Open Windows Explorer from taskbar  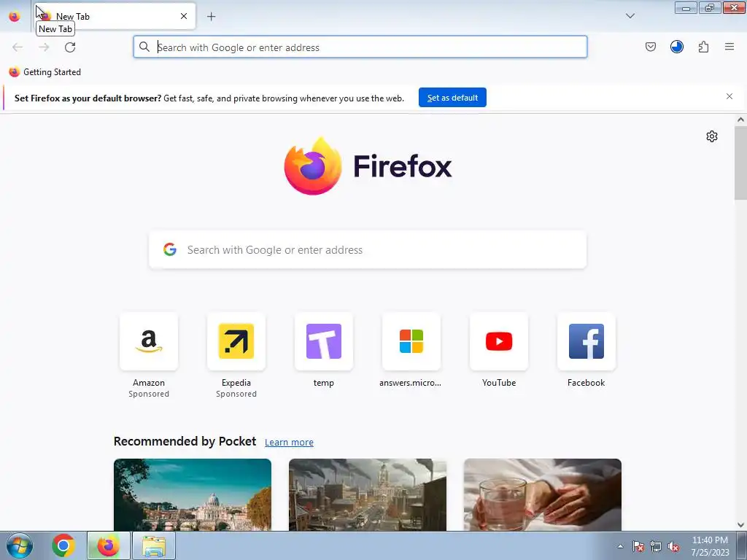pos(154,545)
